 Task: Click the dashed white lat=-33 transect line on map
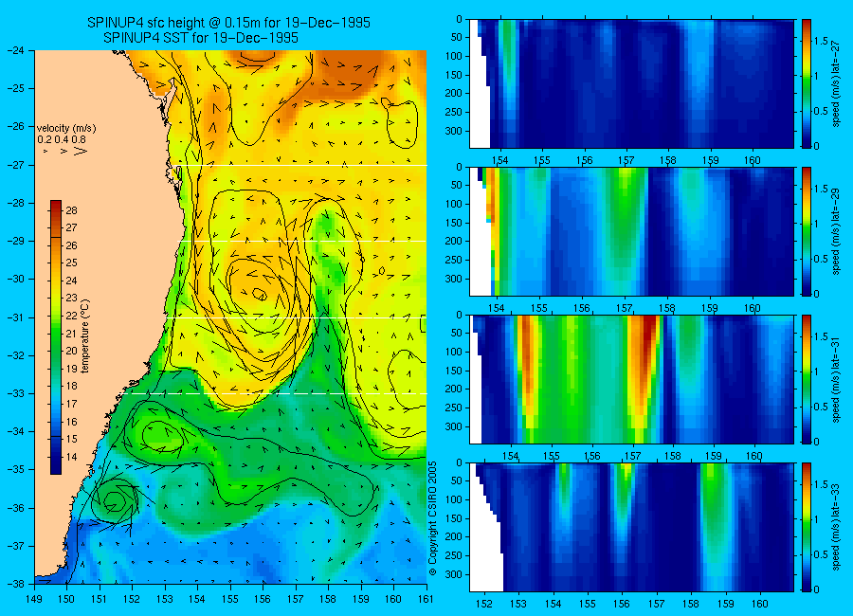(276, 393)
